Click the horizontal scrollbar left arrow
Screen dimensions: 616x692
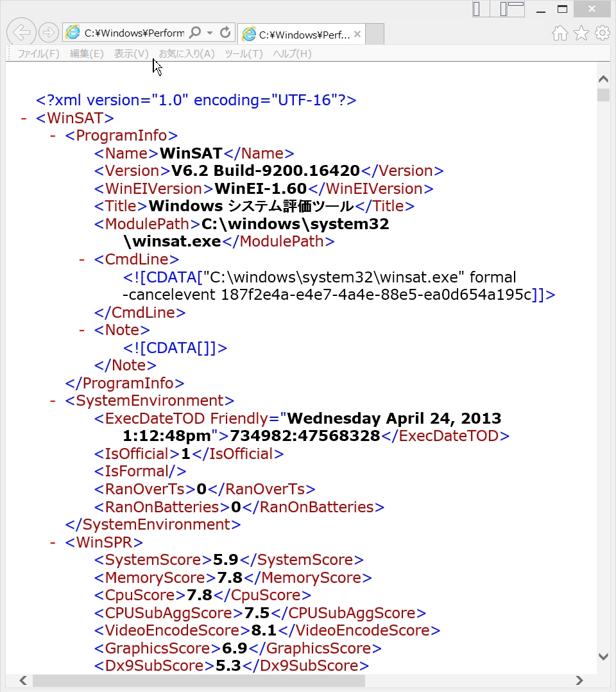click(x=23, y=680)
